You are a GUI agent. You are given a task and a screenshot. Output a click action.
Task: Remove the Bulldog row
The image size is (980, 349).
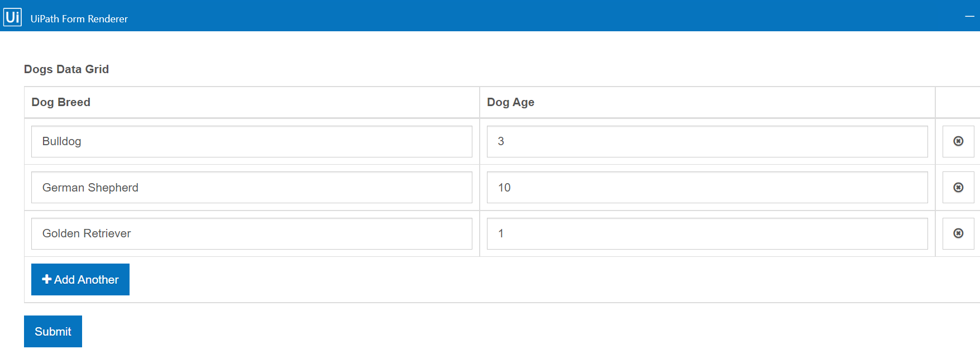click(958, 141)
